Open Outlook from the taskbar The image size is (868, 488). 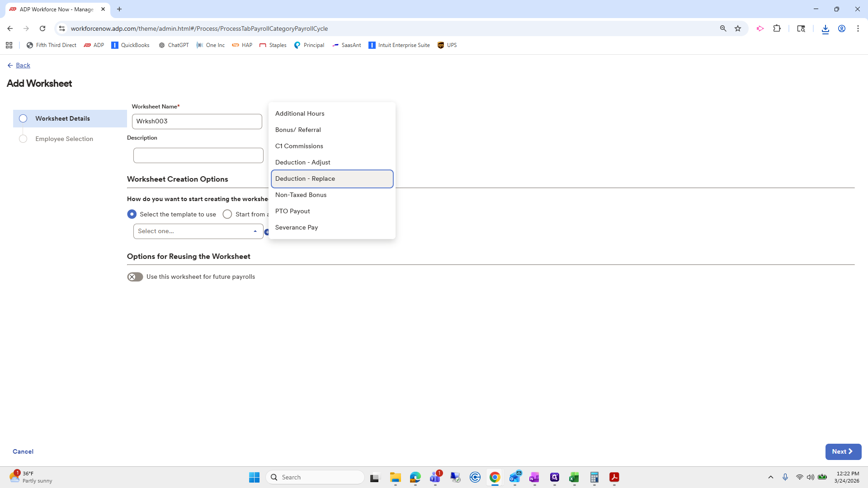[x=514, y=477]
